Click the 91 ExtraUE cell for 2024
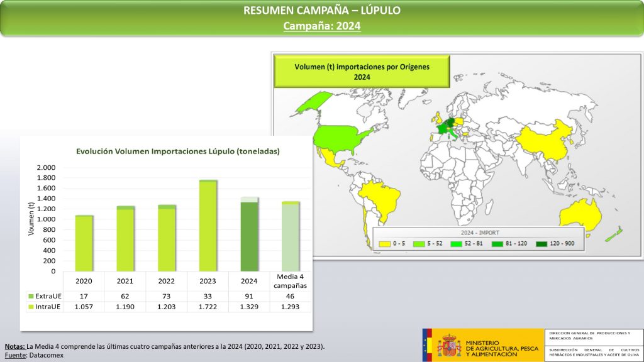The height and width of the screenshot is (362, 644). point(249,295)
